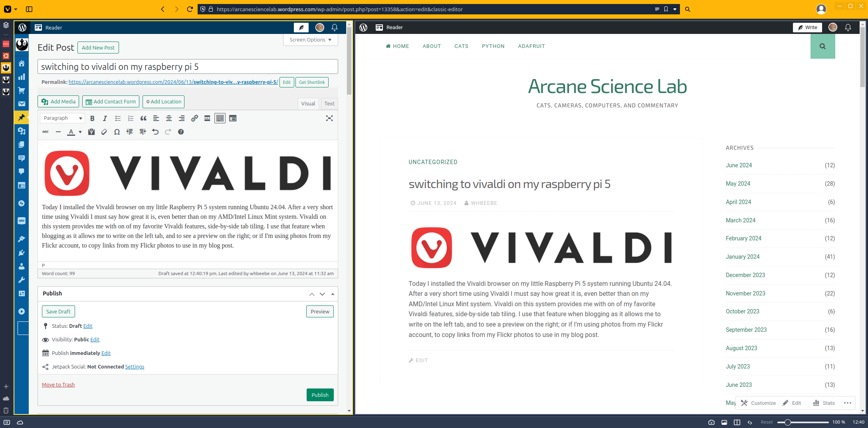
Task: Toggle page tiling in the status bar
Action: coord(737,422)
